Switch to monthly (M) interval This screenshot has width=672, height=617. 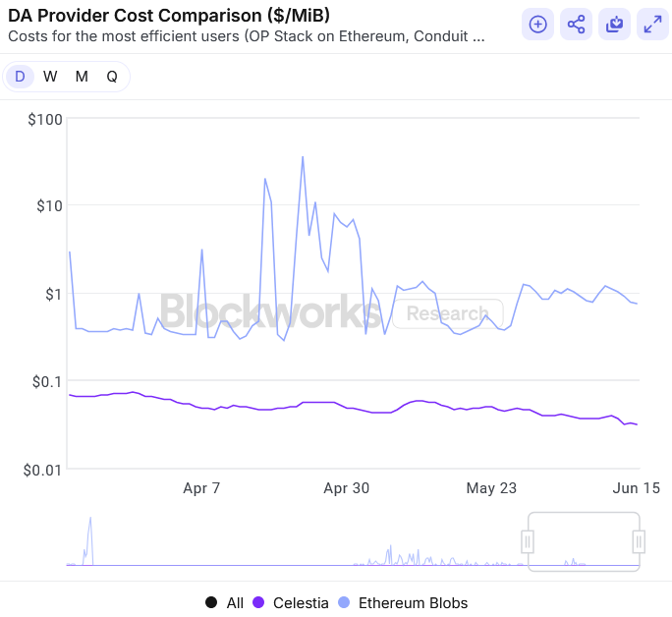pyautogui.click(x=82, y=77)
